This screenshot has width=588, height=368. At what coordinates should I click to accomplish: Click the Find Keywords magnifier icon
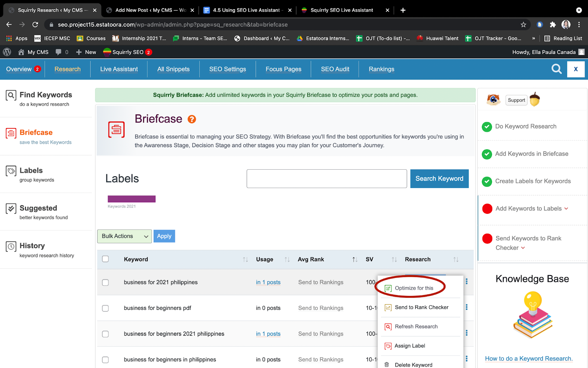pos(11,96)
